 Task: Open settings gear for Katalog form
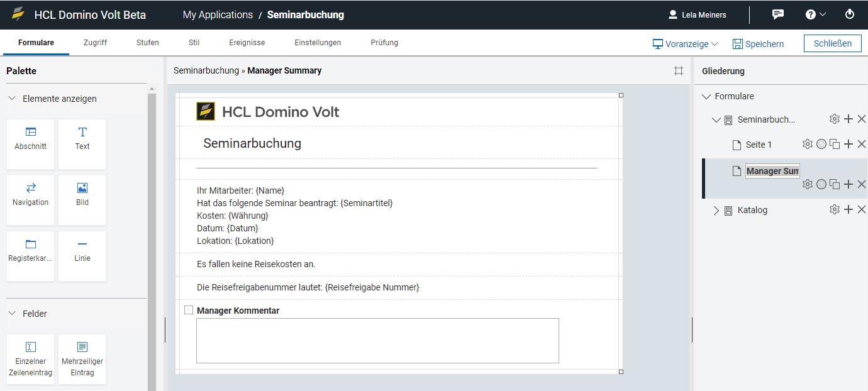[835, 209]
